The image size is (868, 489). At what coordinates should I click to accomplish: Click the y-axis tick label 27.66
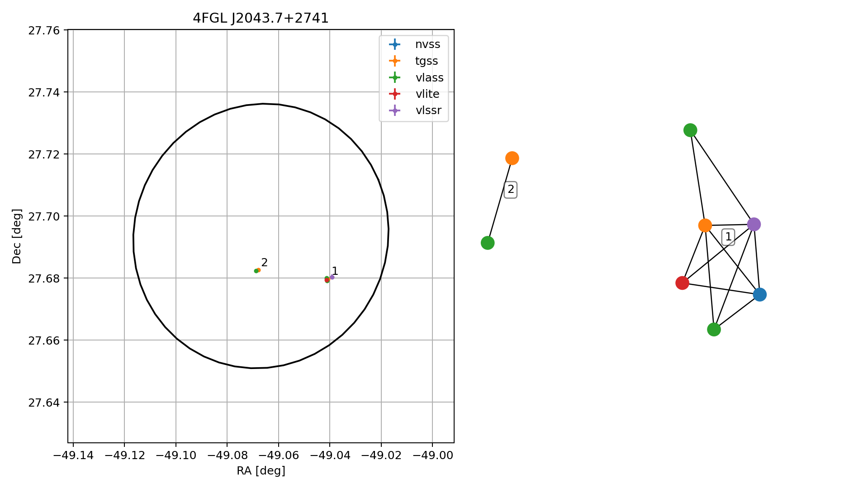tap(44, 340)
